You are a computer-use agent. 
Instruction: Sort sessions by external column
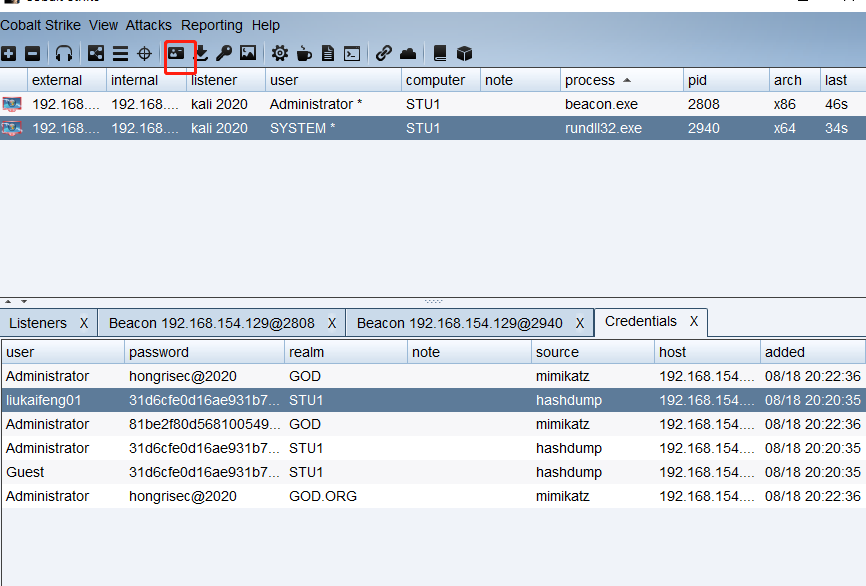point(66,80)
